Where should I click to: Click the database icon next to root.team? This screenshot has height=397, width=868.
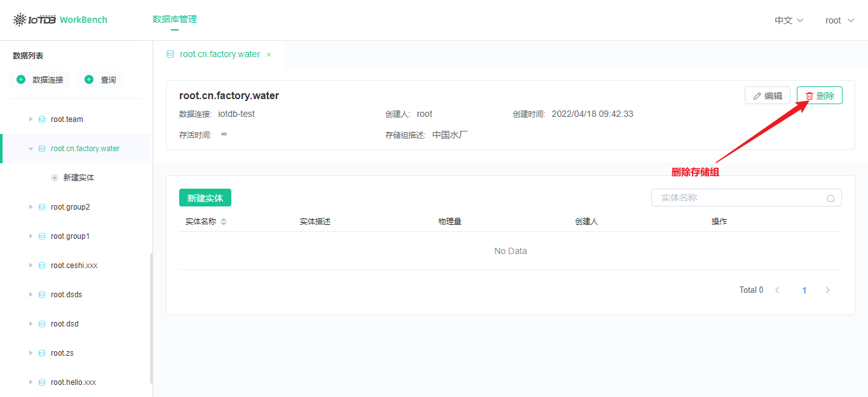[41, 119]
